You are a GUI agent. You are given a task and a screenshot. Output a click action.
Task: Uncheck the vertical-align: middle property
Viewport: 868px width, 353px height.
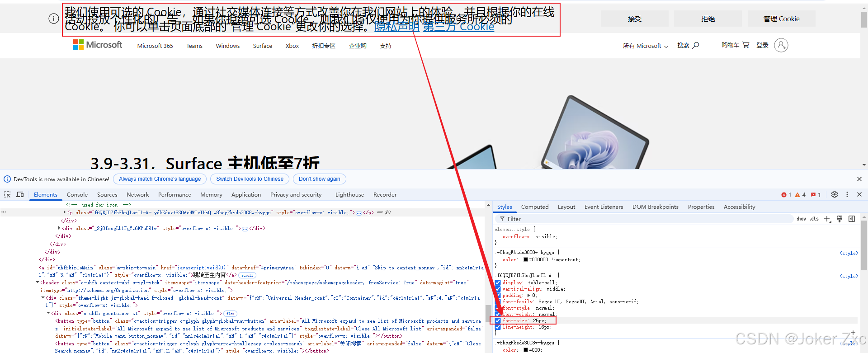[x=498, y=289]
